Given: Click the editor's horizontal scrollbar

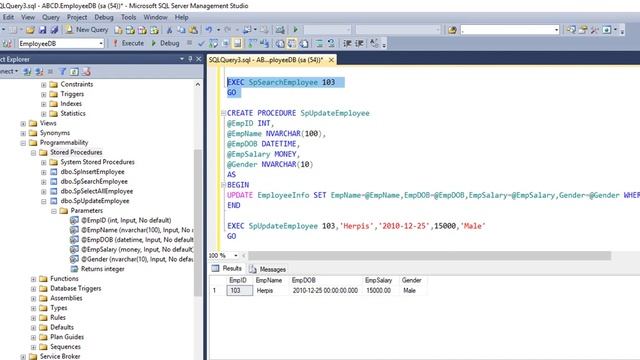Looking at the screenshot, I should pos(429,256).
